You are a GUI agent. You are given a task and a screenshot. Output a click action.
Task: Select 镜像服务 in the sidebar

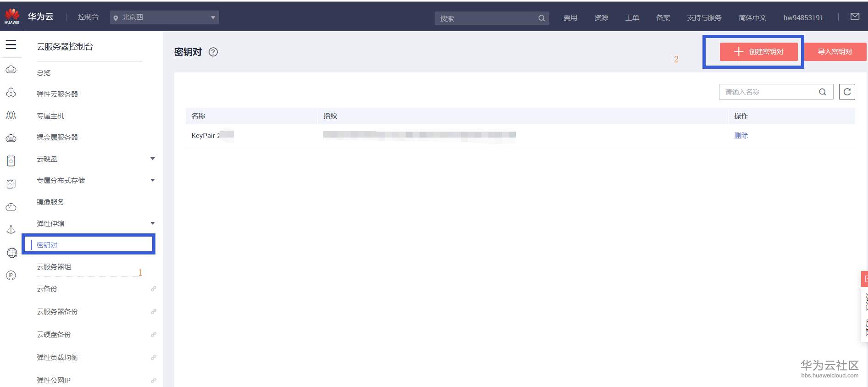point(50,202)
